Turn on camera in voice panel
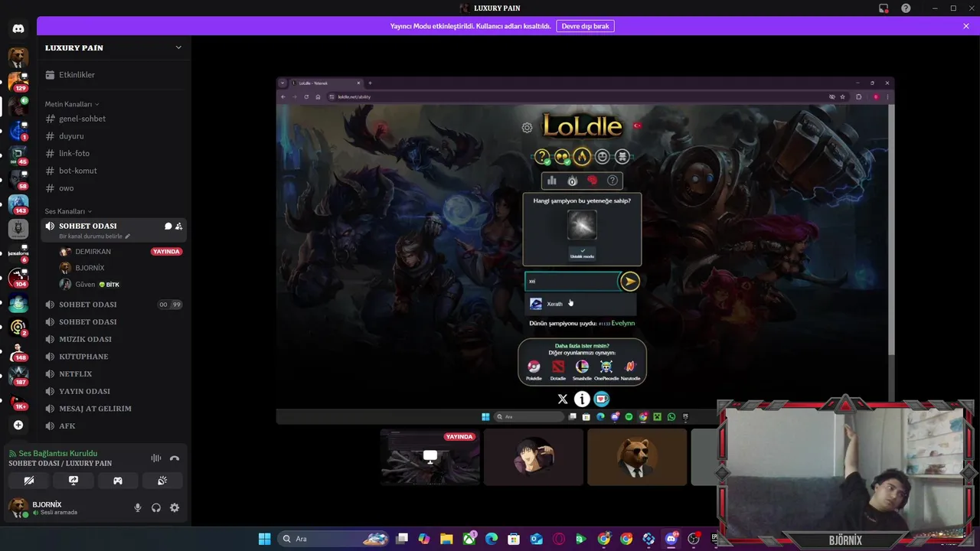 pos(29,481)
